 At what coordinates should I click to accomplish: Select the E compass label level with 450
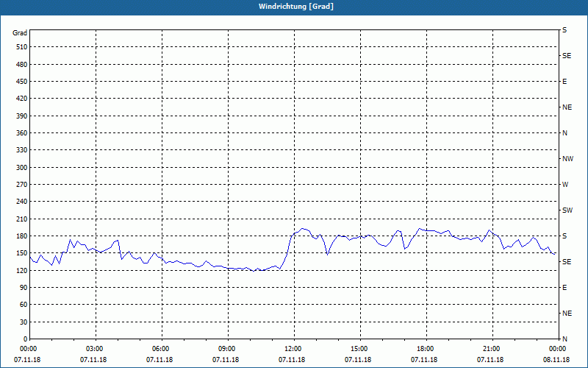(x=564, y=82)
